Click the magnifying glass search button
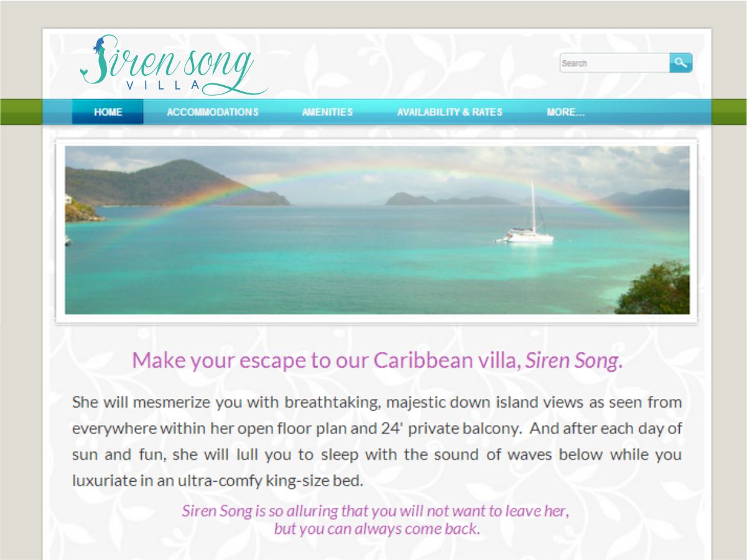Screen dimensions: 747x560 pyautogui.click(x=680, y=63)
